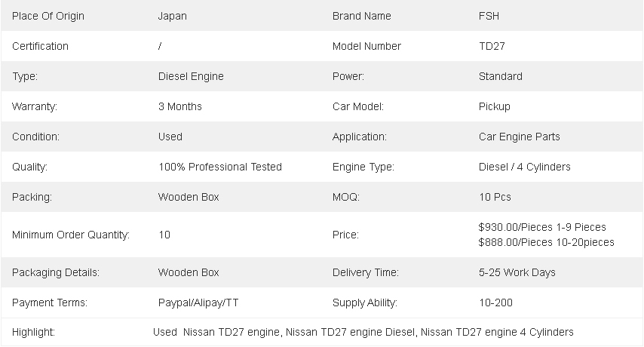Click the 10-200 supply ability value

[x=495, y=302]
